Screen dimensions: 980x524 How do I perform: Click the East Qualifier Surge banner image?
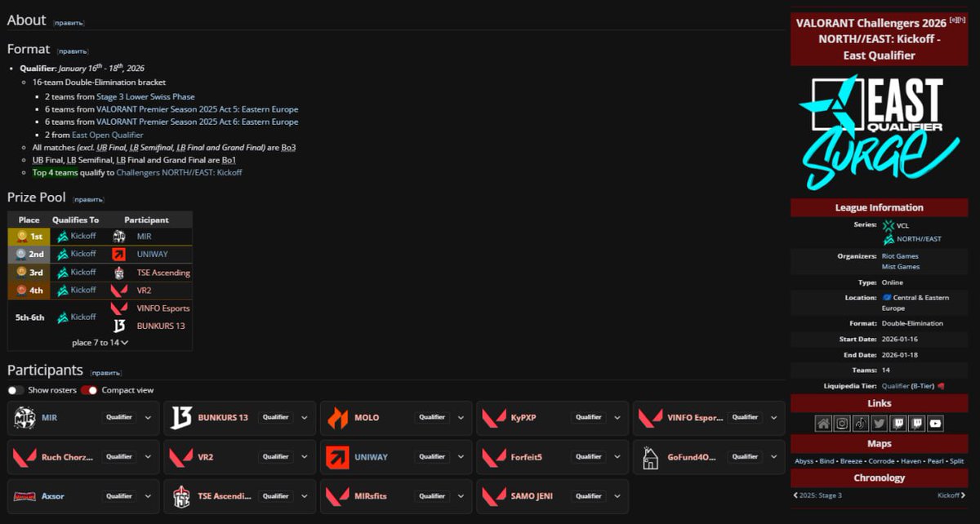pyautogui.click(x=878, y=132)
